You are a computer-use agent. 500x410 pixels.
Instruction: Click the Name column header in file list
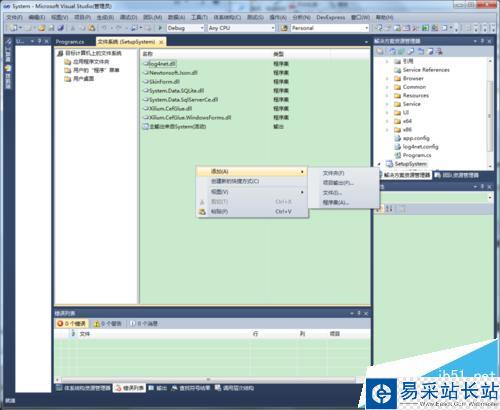[147, 54]
